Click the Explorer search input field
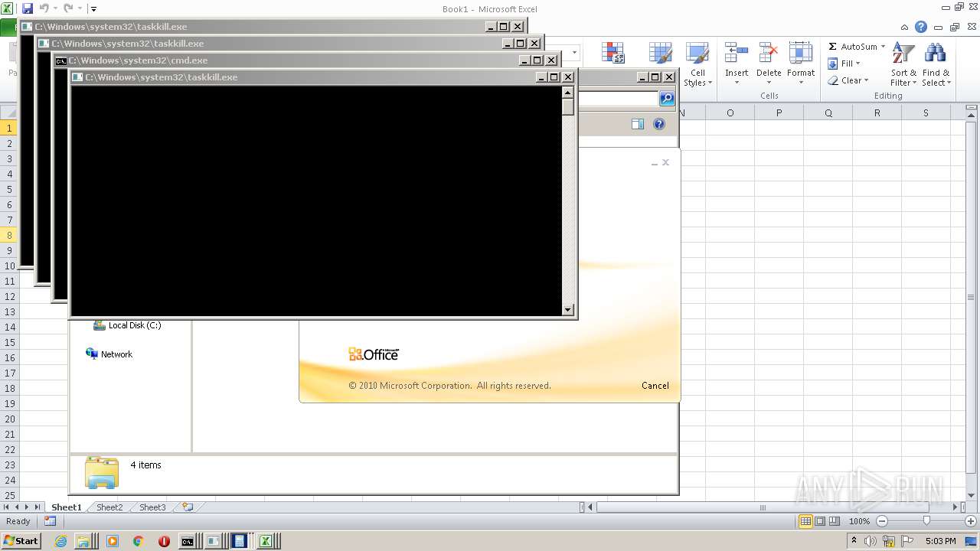Image resolution: width=980 pixels, height=551 pixels. 619,98
